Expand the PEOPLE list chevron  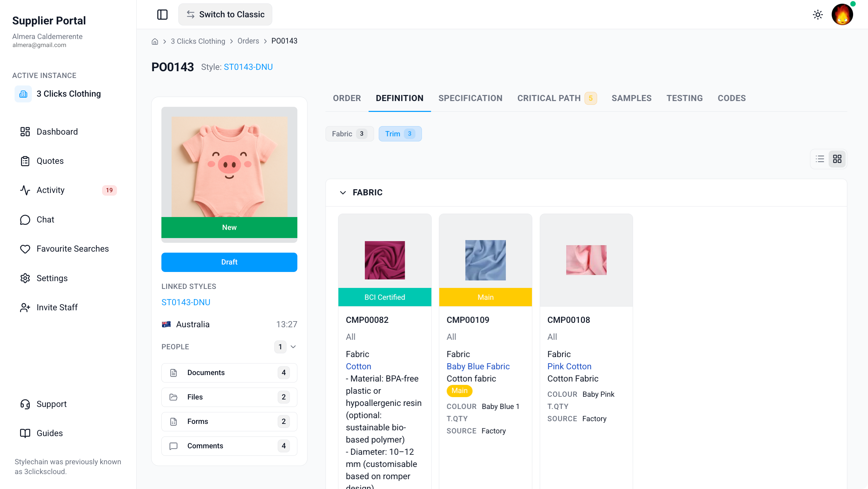point(293,347)
